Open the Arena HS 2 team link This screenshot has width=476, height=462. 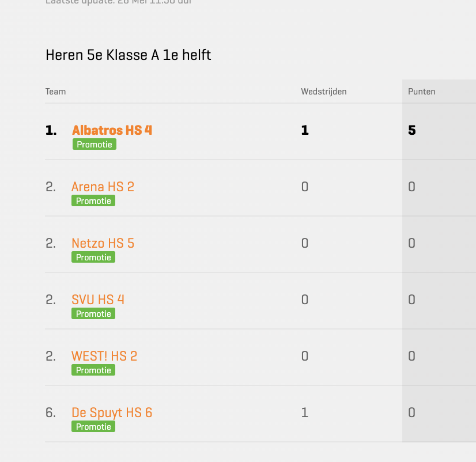(x=103, y=187)
